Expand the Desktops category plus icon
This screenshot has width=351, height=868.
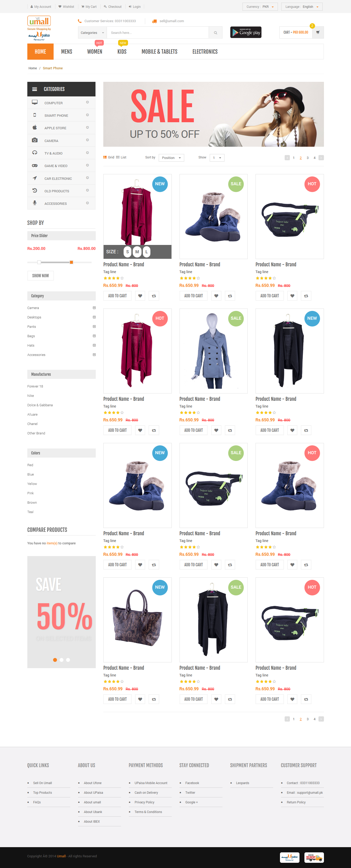click(x=94, y=317)
